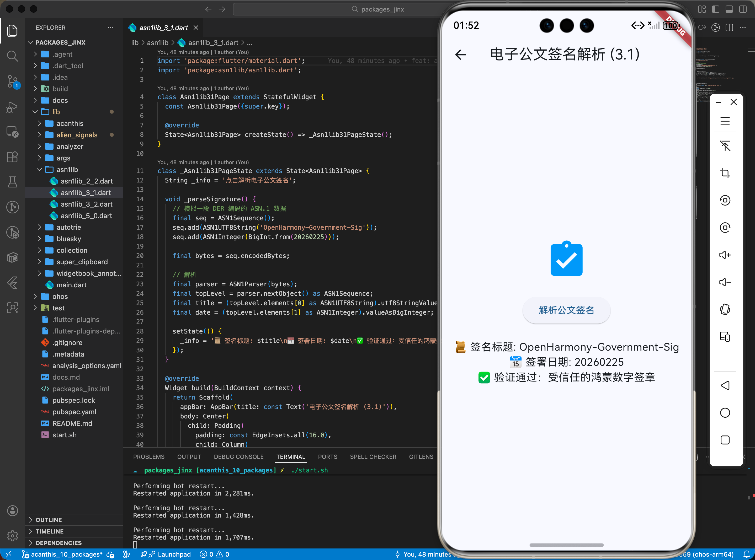Open Source Control view with badge
755x560 pixels.
(13, 81)
